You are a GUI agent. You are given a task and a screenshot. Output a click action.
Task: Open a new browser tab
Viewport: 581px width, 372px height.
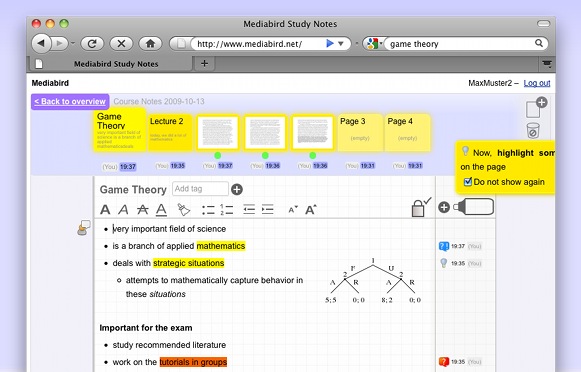pos(204,63)
